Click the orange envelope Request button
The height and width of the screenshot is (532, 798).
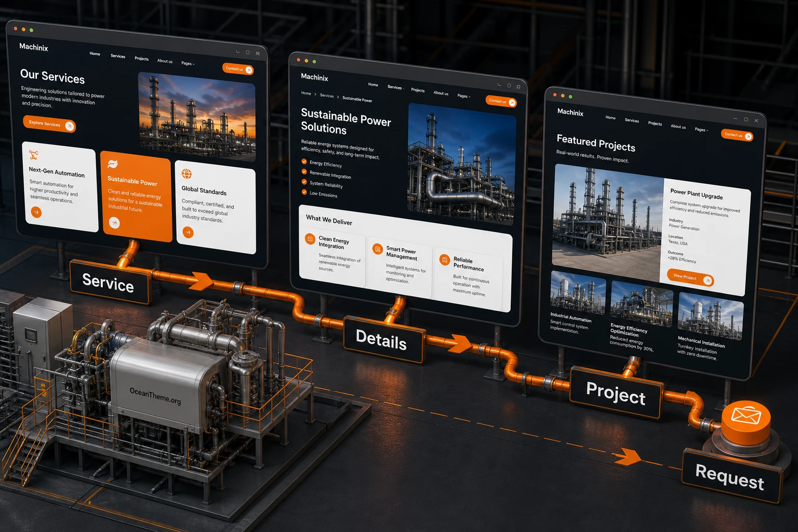click(746, 420)
